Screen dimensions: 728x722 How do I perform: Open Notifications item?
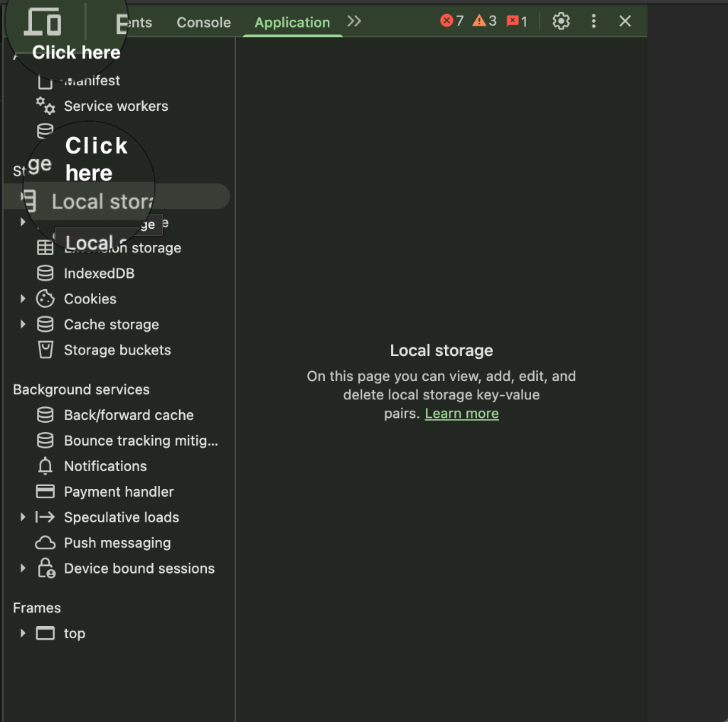pyautogui.click(x=105, y=466)
